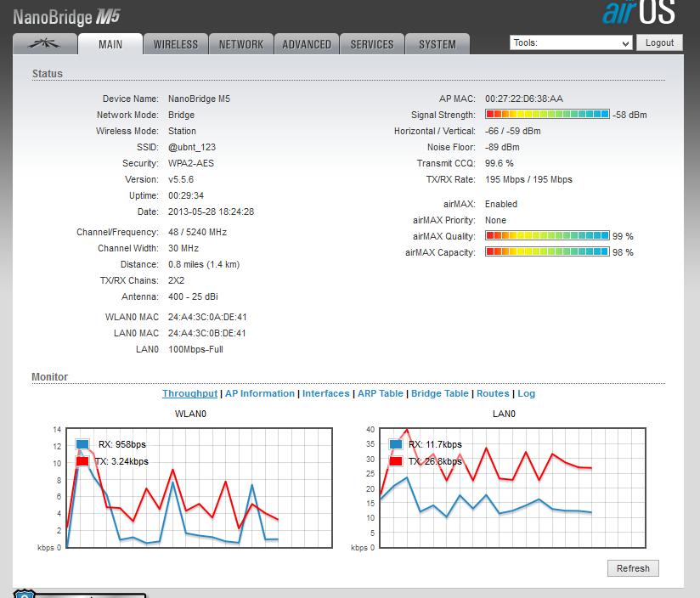
Task: Select the Channel Width value 30 MHz
Action: pos(183,248)
